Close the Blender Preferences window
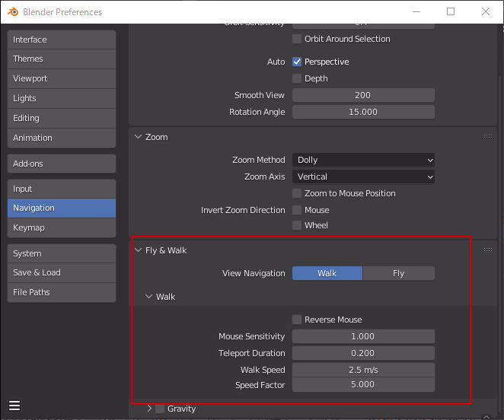 [486, 11]
